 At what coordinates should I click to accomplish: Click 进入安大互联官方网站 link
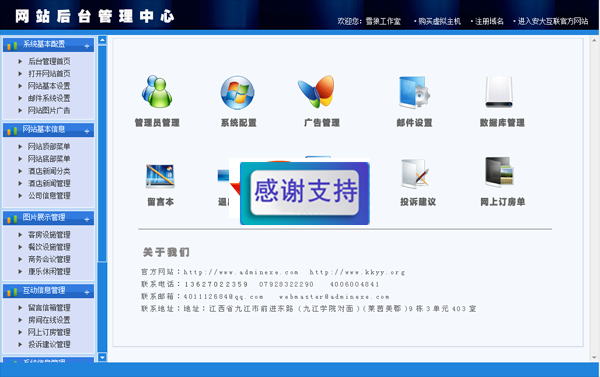(x=553, y=21)
